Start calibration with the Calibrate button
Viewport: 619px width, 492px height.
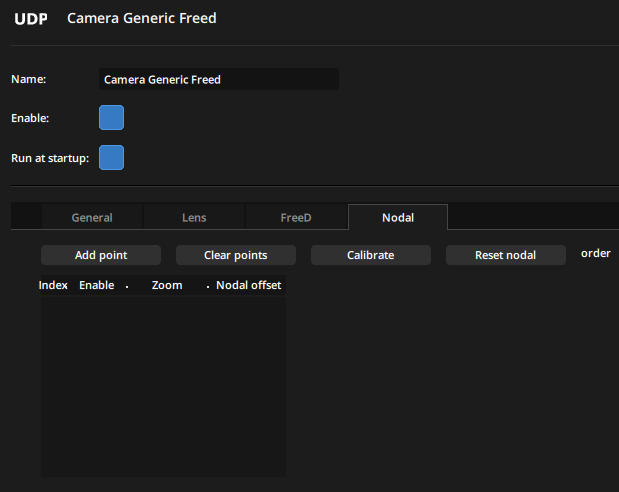370,255
